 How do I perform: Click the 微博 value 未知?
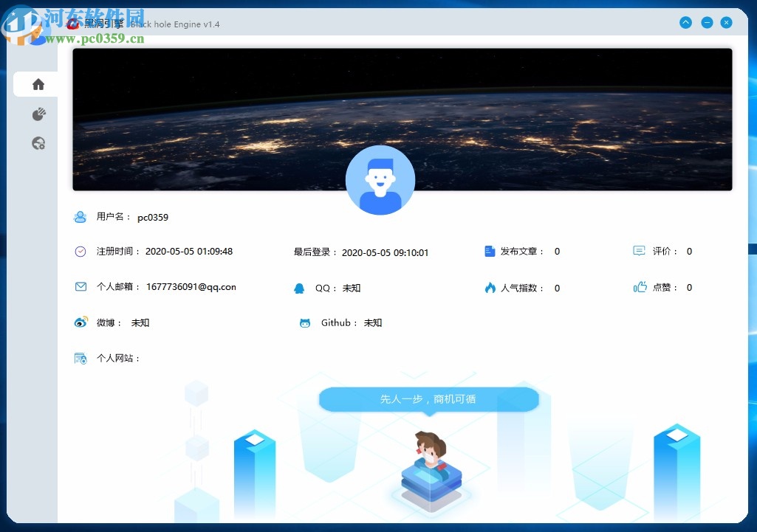140,322
